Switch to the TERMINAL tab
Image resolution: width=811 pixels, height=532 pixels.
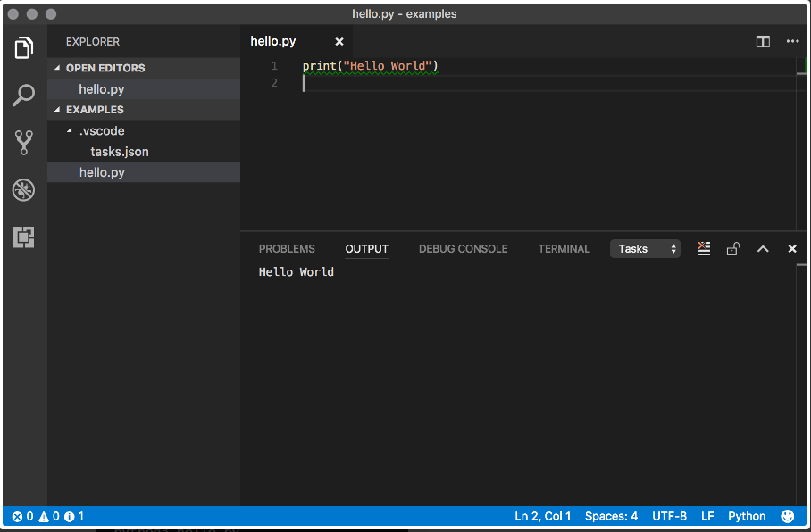coord(564,248)
